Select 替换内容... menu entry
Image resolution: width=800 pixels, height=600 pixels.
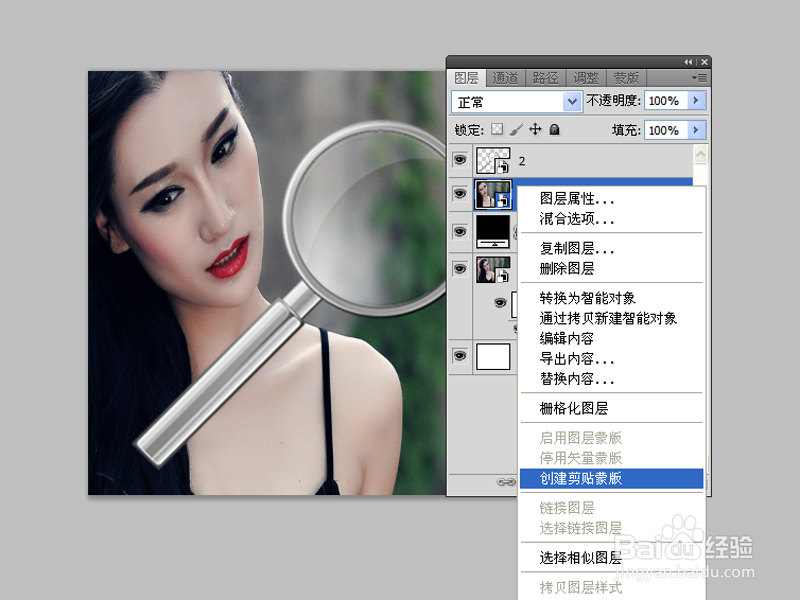pos(611,379)
